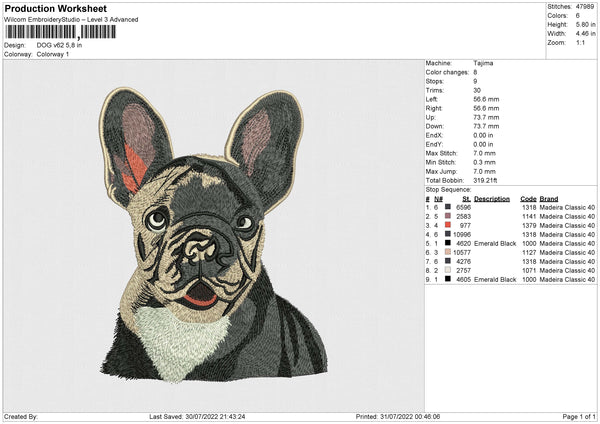Click the 'Left:' measurement label
This screenshot has width=600, height=424.
[x=432, y=99]
